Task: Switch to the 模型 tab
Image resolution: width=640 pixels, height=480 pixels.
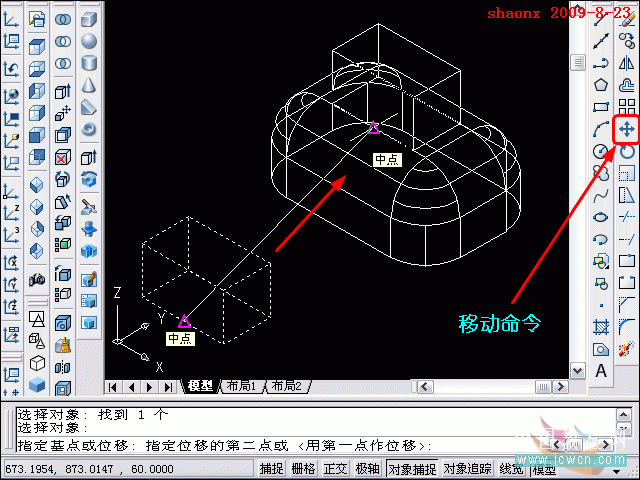Action: pos(200,386)
